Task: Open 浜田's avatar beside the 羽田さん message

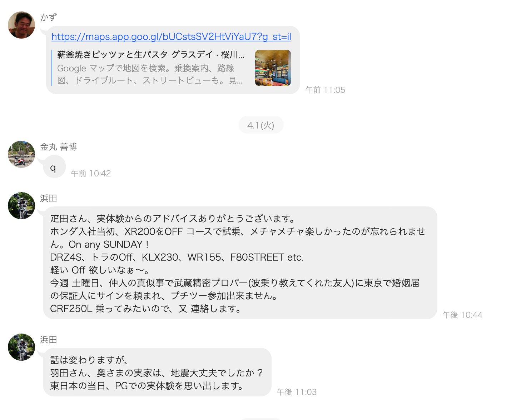Action: point(21,347)
